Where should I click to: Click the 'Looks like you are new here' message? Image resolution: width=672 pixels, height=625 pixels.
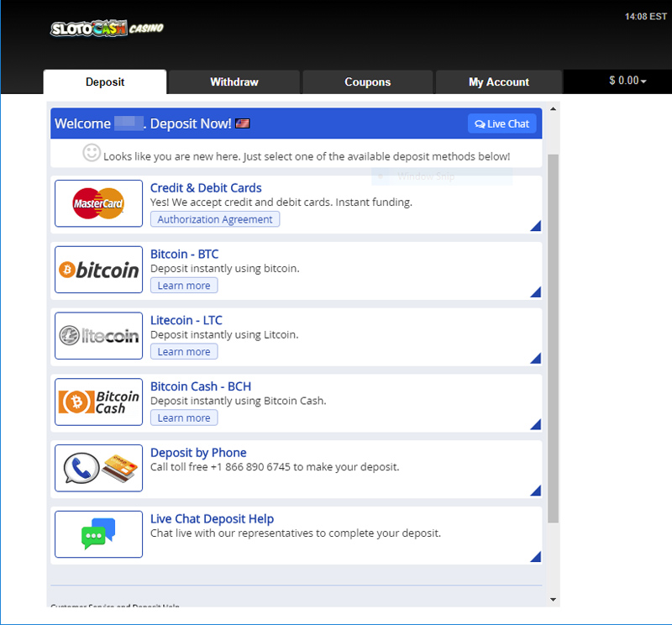[x=307, y=156]
